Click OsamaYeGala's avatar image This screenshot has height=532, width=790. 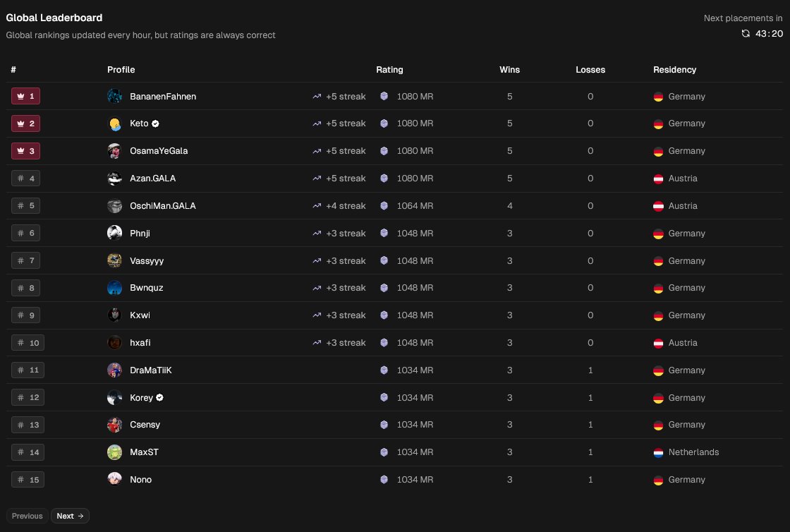pos(114,150)
